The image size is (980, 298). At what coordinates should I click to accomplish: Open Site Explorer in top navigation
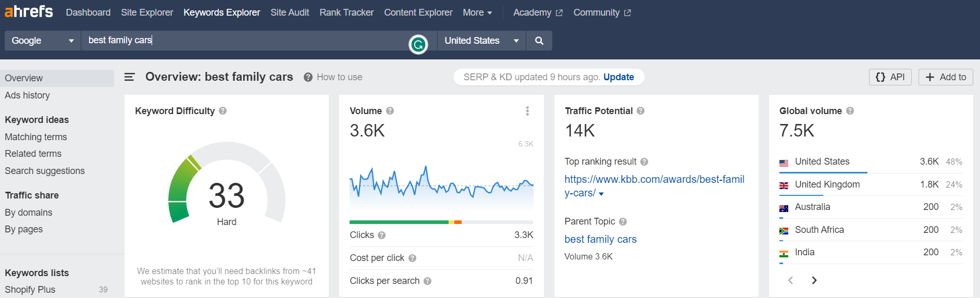(x=147, y=13)
